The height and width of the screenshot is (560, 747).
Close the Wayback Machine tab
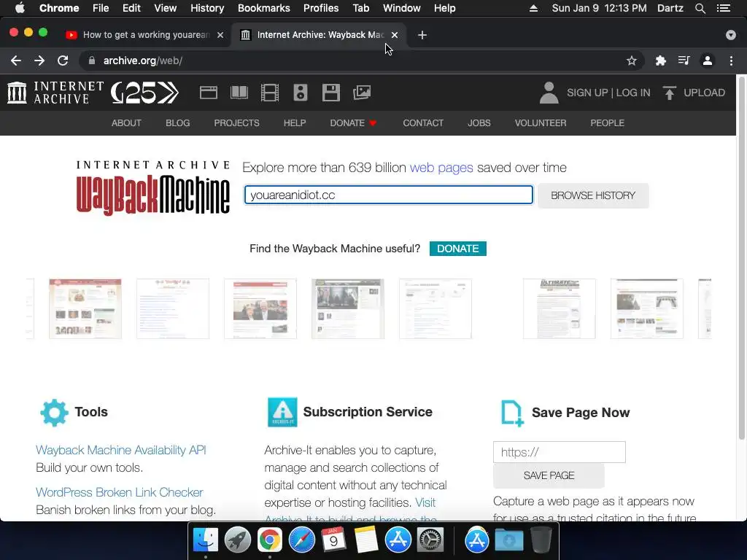tap(395, 35)
